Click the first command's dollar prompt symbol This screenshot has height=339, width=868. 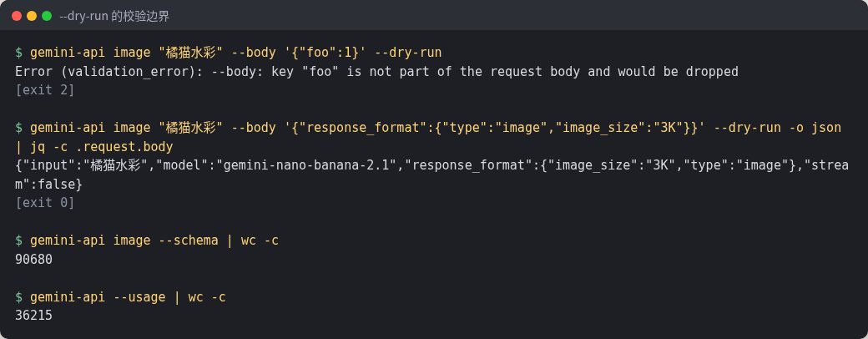(19, 53)
